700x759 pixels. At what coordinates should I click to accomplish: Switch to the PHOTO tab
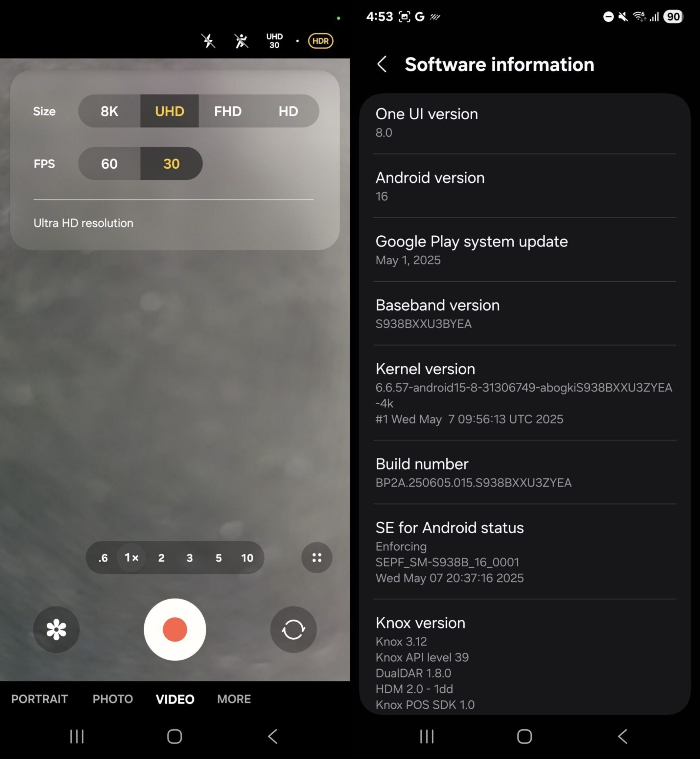tap(113, 699)
